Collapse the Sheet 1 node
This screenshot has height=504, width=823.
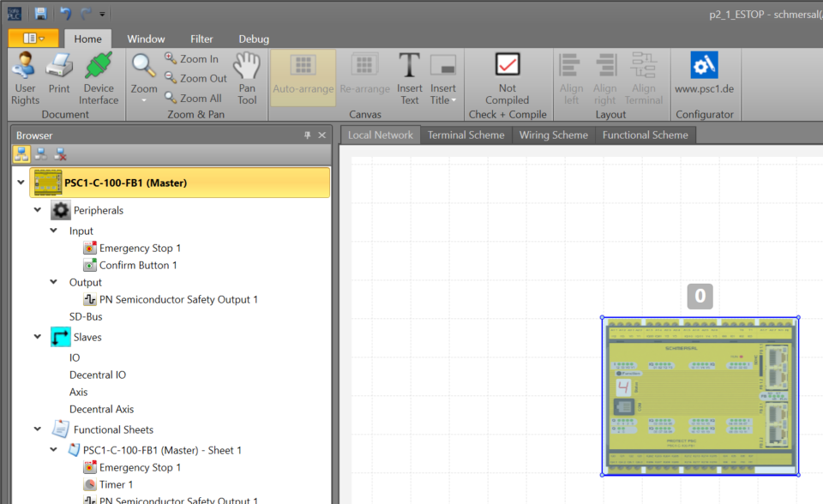click(x=53, y=450)
